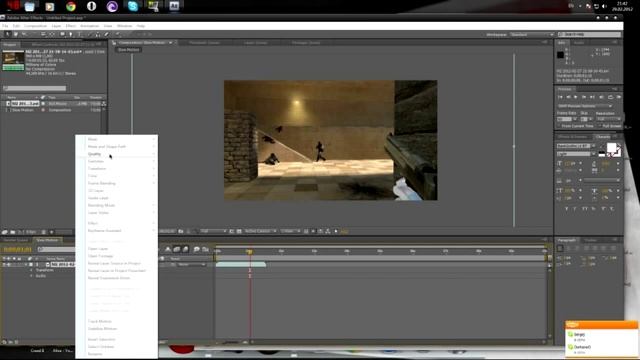The image size is (640, 360).
Task: Select the Rectangle shape tool
Action: [62, 34]
